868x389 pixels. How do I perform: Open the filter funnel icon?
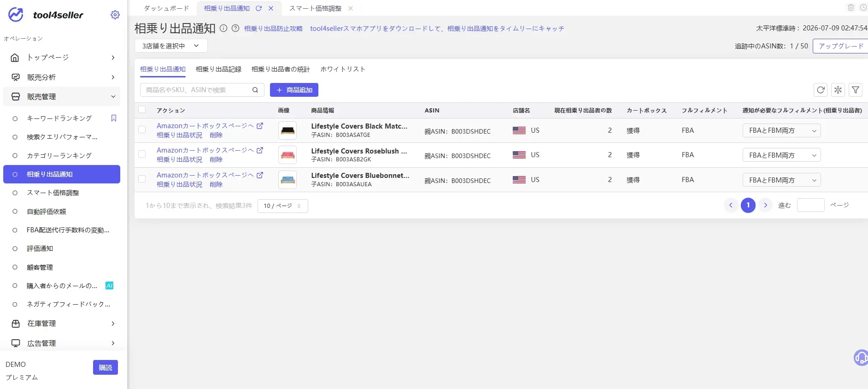(856, 90)
